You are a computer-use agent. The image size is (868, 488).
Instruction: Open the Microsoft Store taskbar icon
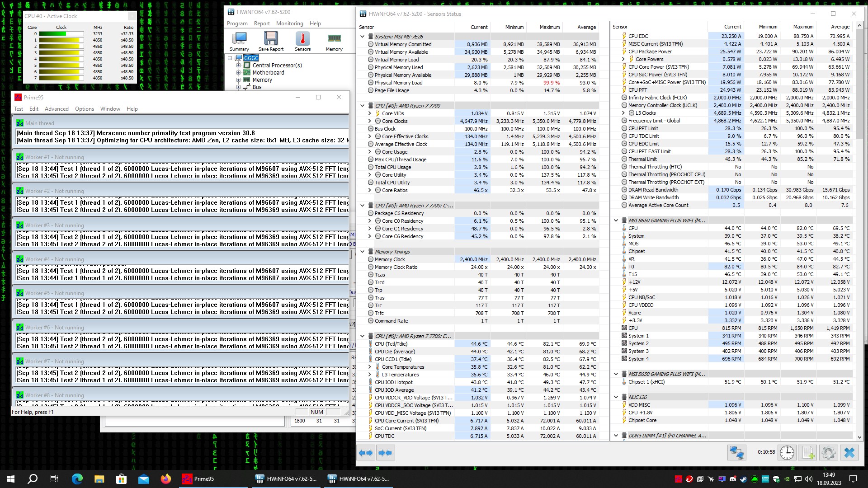[122, 479]
